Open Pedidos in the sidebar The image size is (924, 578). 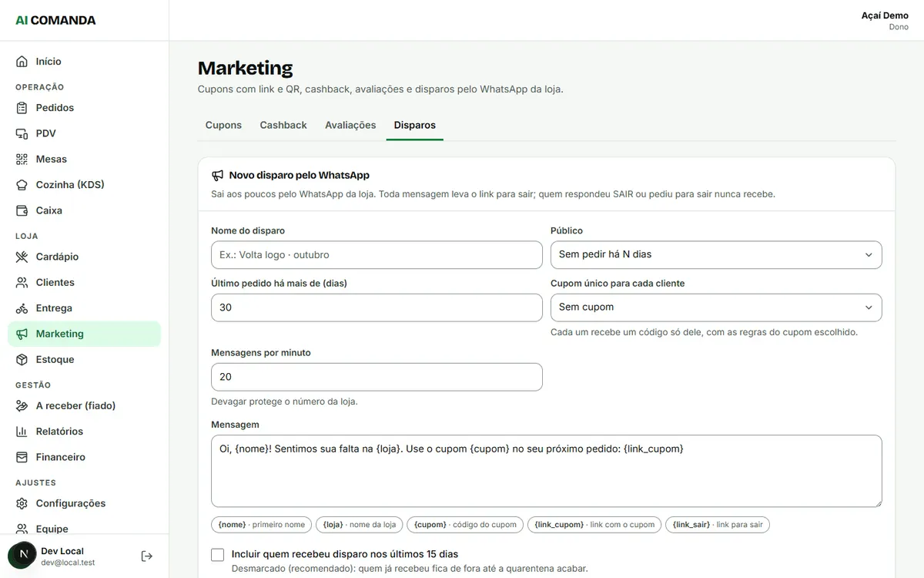pyautogui.click(x=84, y=108)
